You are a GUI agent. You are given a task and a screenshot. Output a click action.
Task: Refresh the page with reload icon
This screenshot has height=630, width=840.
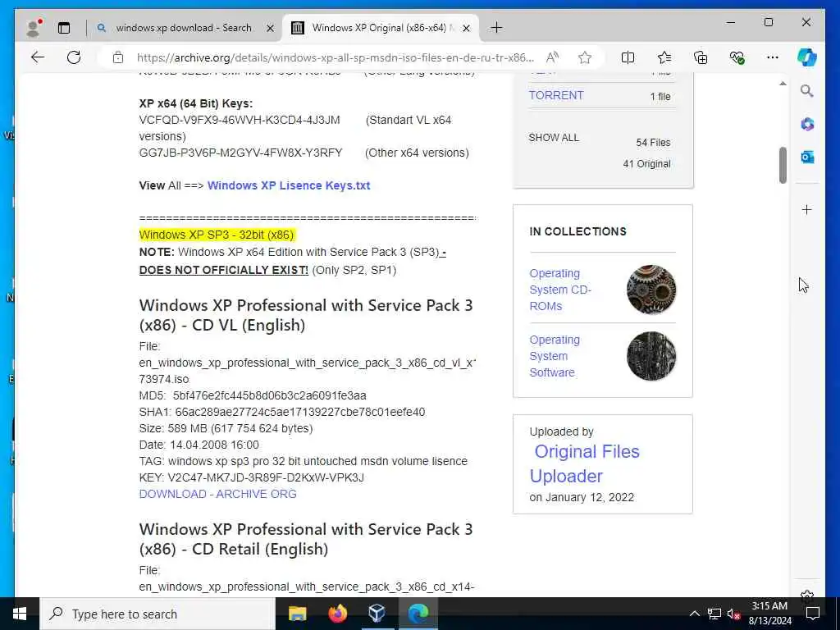74,57
